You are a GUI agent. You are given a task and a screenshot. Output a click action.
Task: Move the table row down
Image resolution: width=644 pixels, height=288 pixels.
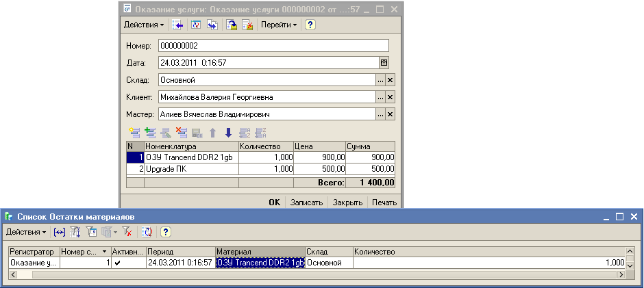[x=228, y=133]
